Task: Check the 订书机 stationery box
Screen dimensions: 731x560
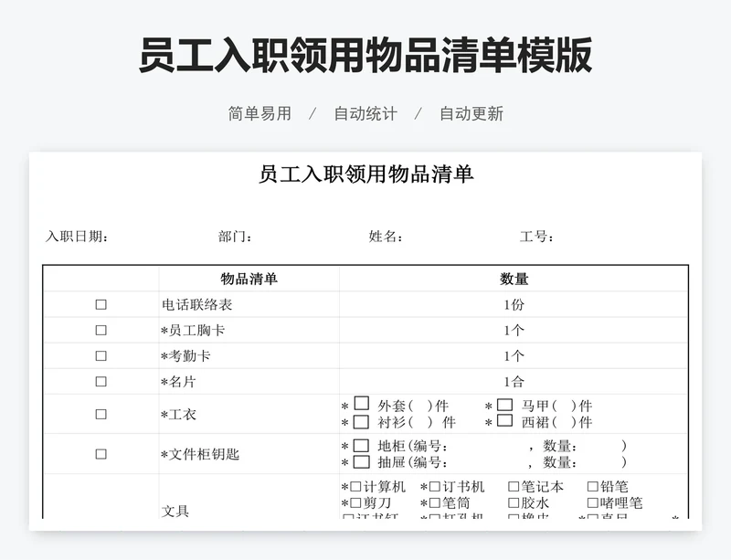Action: click(435, 487)
